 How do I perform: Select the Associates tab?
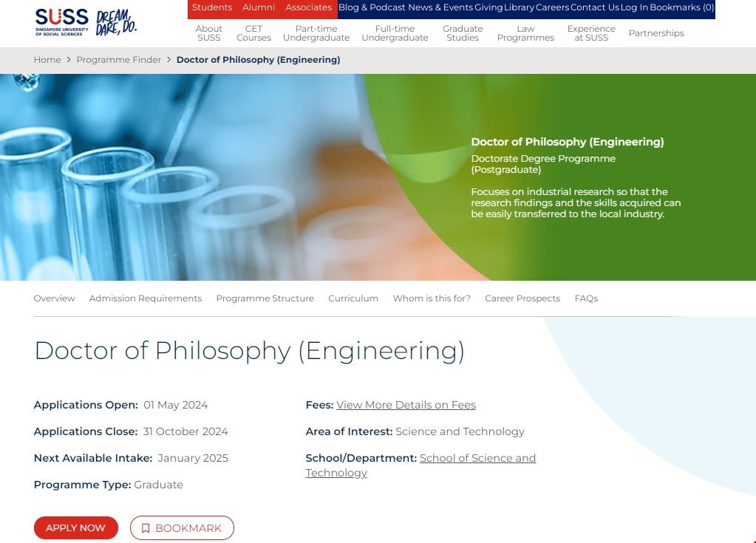[x=308, y=7]
